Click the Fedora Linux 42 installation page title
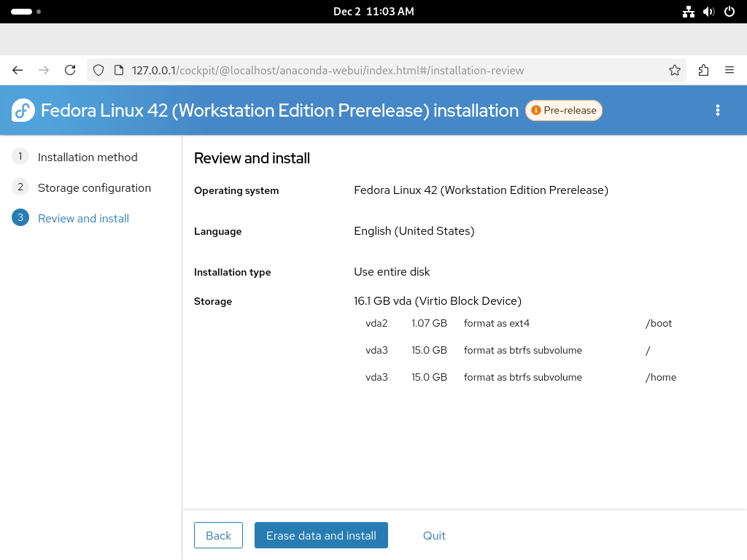The width and height of the screenshot is (747, 560). tap(279, 111)
